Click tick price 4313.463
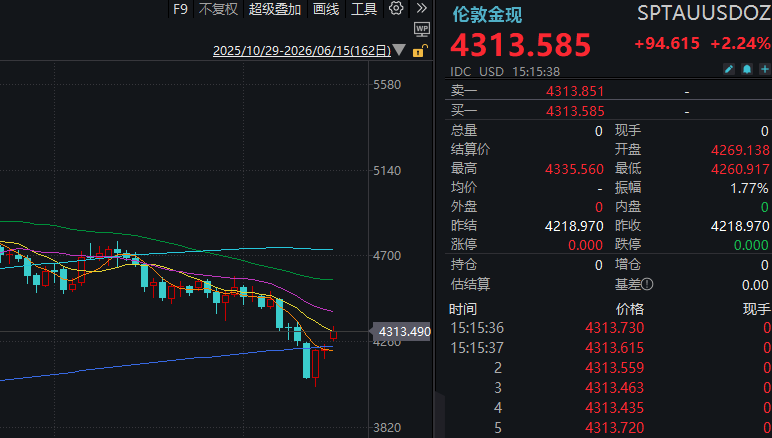Image resolution: width=772 pixels, height=438 pixels. click(x=614, y=388)
